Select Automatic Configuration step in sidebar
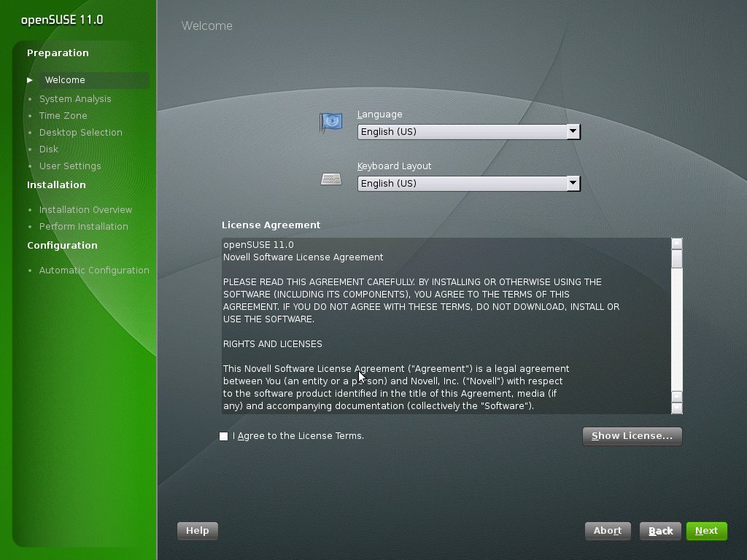The height and width of the screenshot is (560, 747). 94,271
